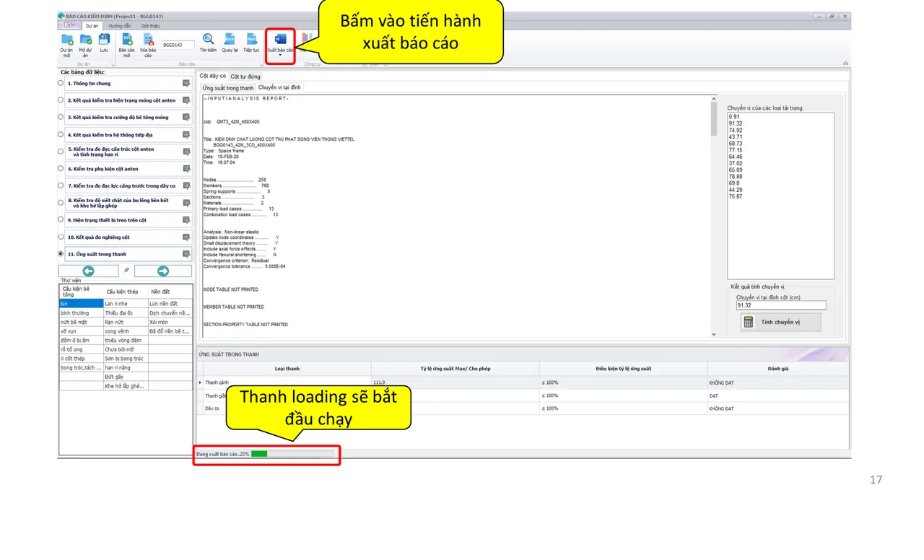This screenshot has height=560, width=924.
Task: Delete the report with Xóa báo cáo
Action: [x=148, y=40]
